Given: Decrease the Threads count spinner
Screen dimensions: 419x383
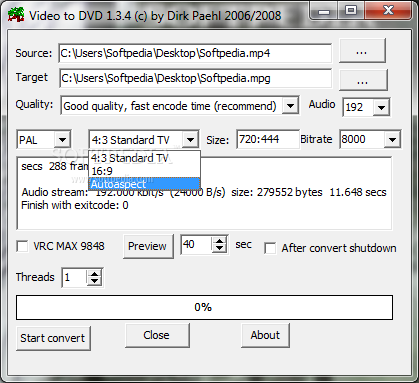Looking at the screenshot, I should (x=95, y=281).
